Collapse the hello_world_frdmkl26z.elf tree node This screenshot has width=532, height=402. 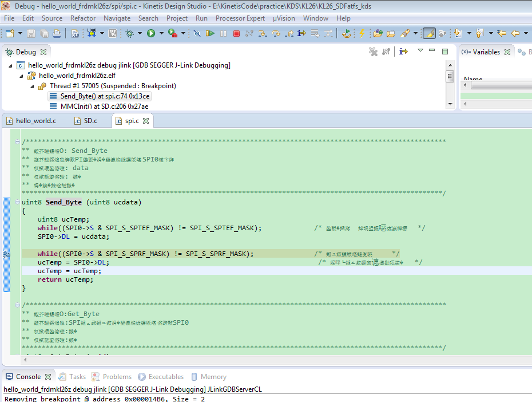pyautogui.click(x=21, y=76)
